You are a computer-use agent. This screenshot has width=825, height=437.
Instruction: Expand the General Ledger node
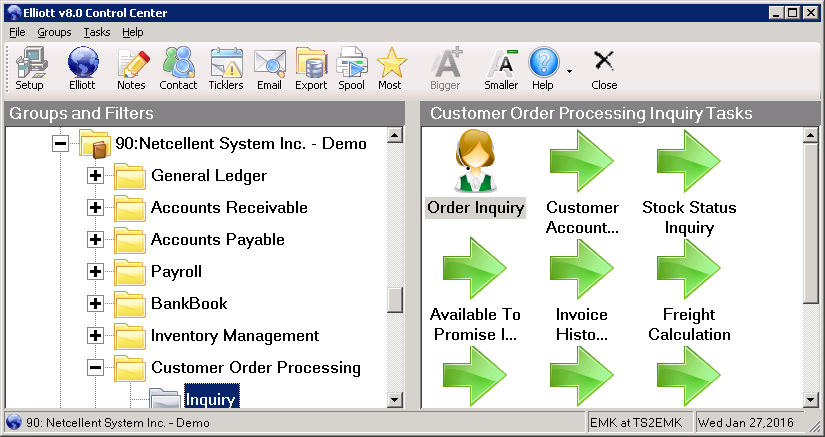95,176
